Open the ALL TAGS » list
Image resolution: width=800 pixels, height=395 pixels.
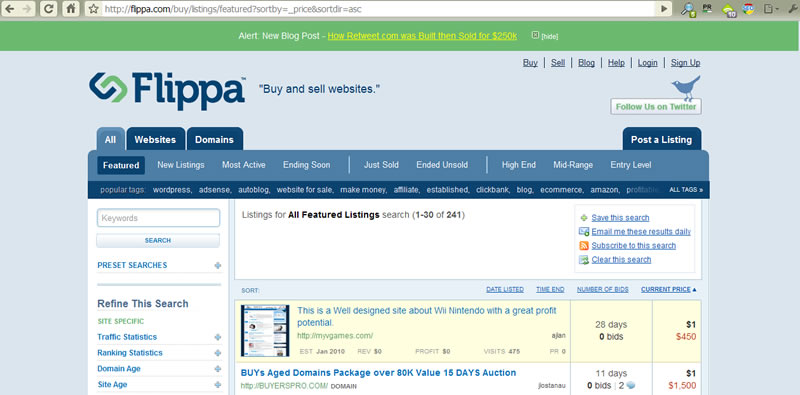(686, 190)
